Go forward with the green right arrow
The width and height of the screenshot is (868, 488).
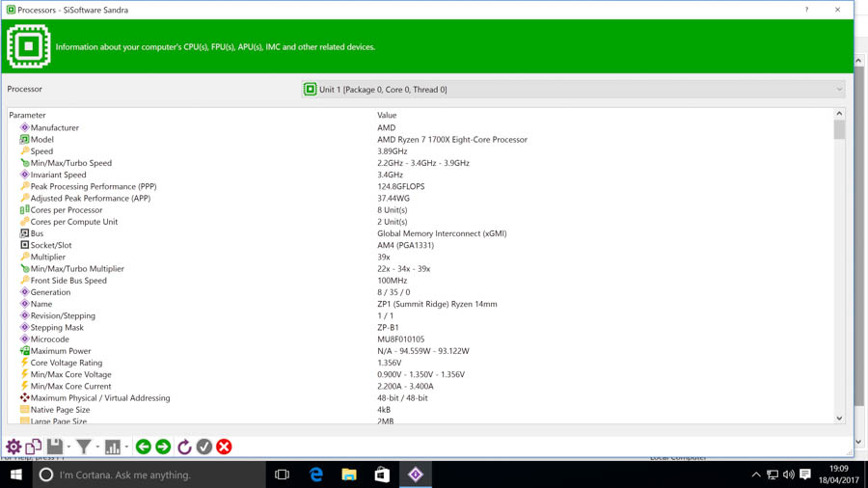(163, 447)
